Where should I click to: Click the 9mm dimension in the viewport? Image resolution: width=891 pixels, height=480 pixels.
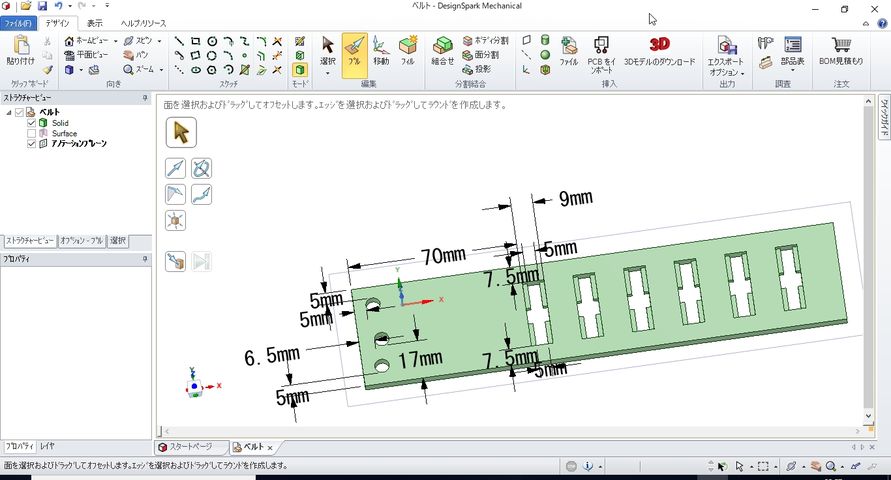(574, 199)
